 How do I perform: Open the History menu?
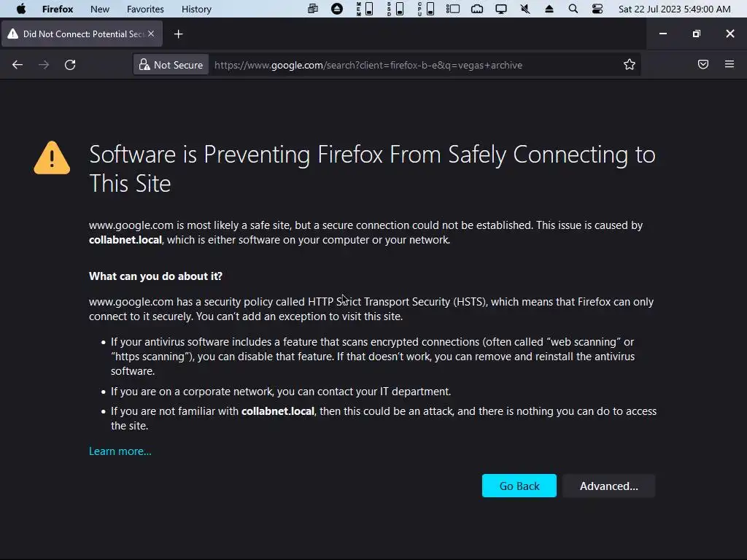coord(196,9)
